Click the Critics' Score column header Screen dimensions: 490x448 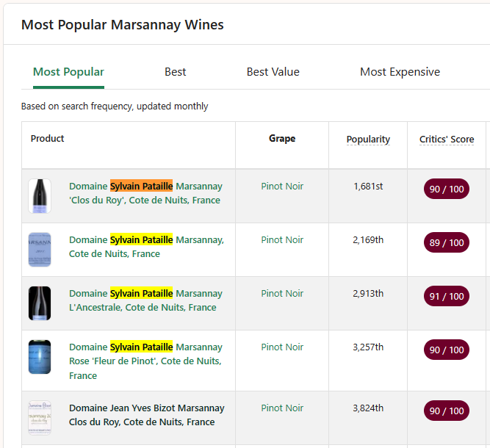[x=447, y=140]
